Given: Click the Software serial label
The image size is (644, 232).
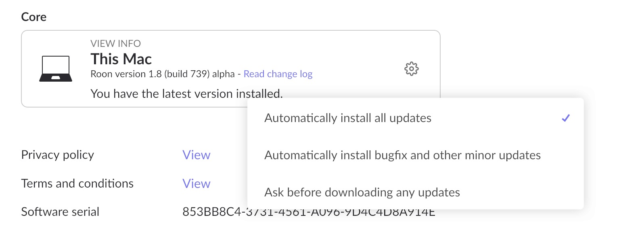Looking at the screenshot, I should point(60,212).
